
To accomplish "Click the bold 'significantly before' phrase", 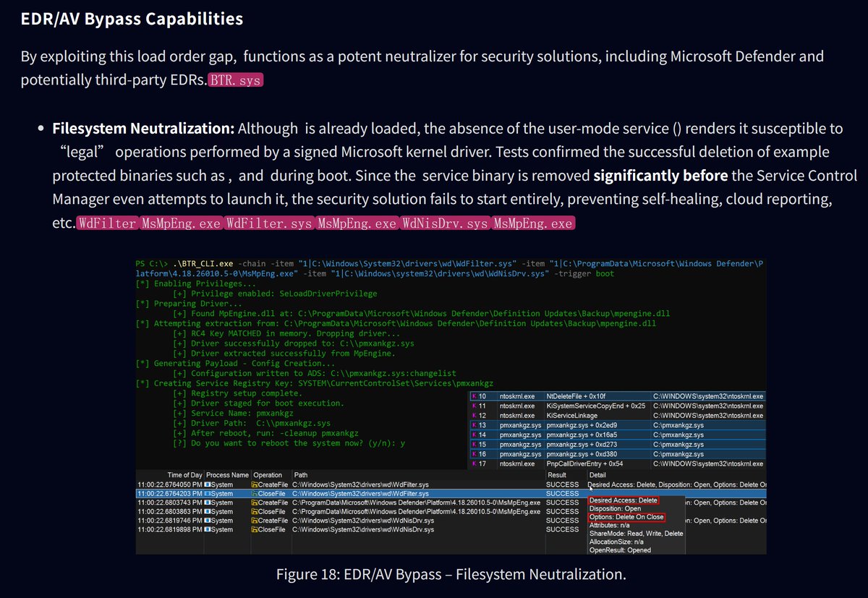I will click(x=661, y=176).
